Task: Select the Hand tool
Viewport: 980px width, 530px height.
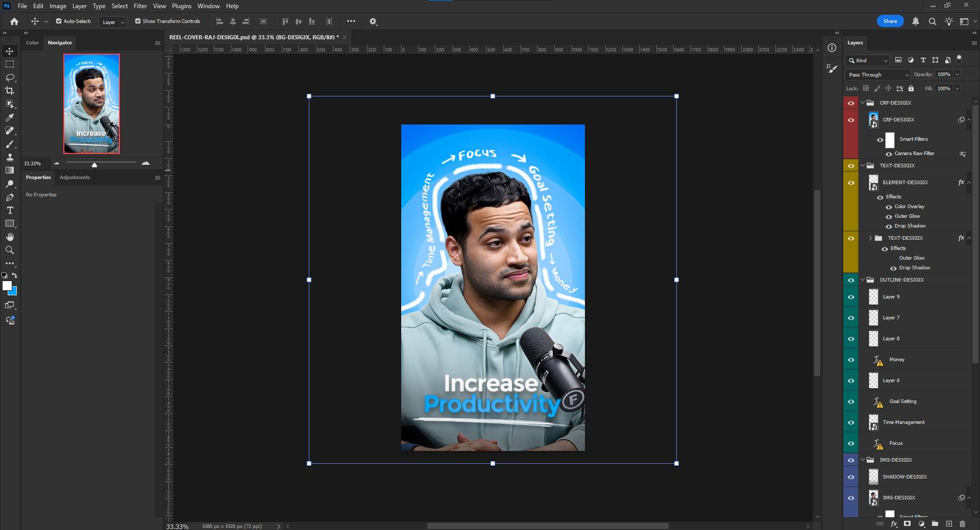Action: coord(10,237)
